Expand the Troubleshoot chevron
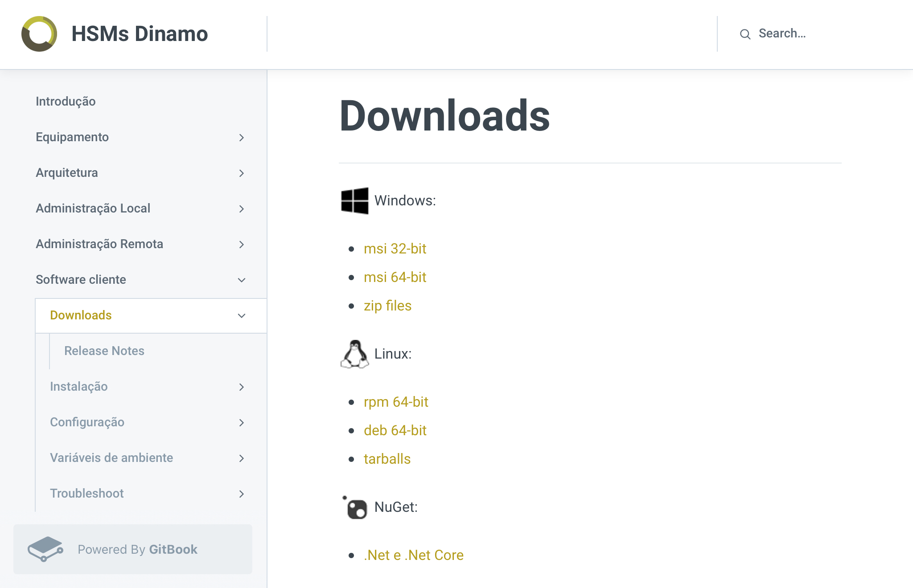Screen dimensions: 913x588 tap(242, 494)
